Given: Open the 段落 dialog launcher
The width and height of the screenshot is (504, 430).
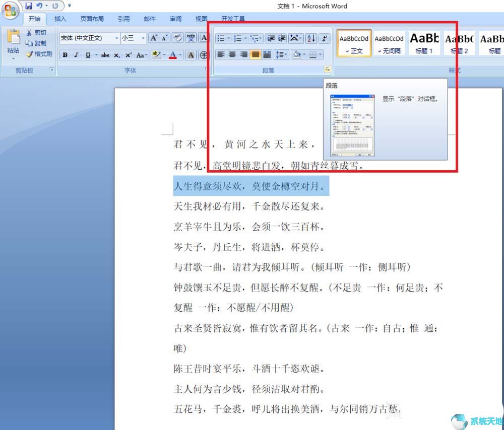Looking at the screenshot, I should click(x=327, y=69).
